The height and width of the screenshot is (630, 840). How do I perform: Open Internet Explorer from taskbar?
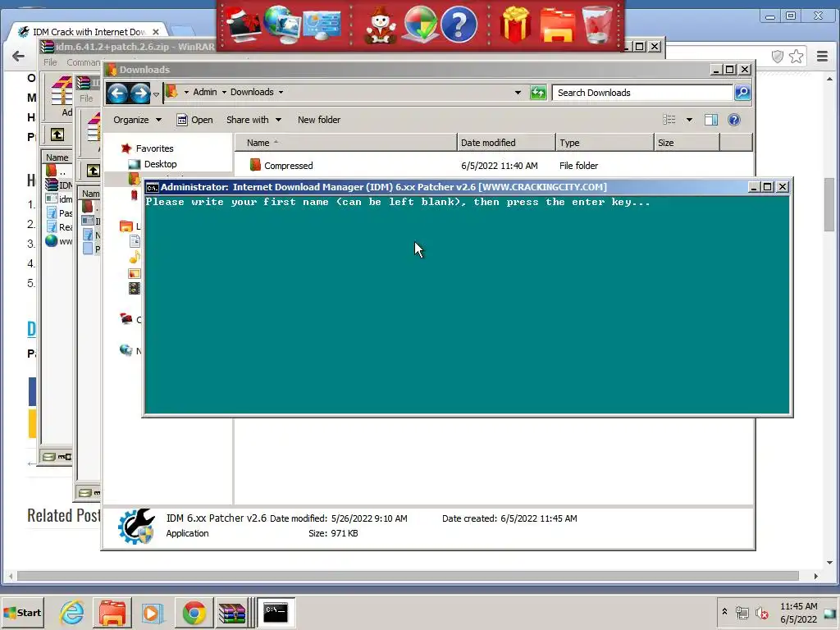coord(72,612)
